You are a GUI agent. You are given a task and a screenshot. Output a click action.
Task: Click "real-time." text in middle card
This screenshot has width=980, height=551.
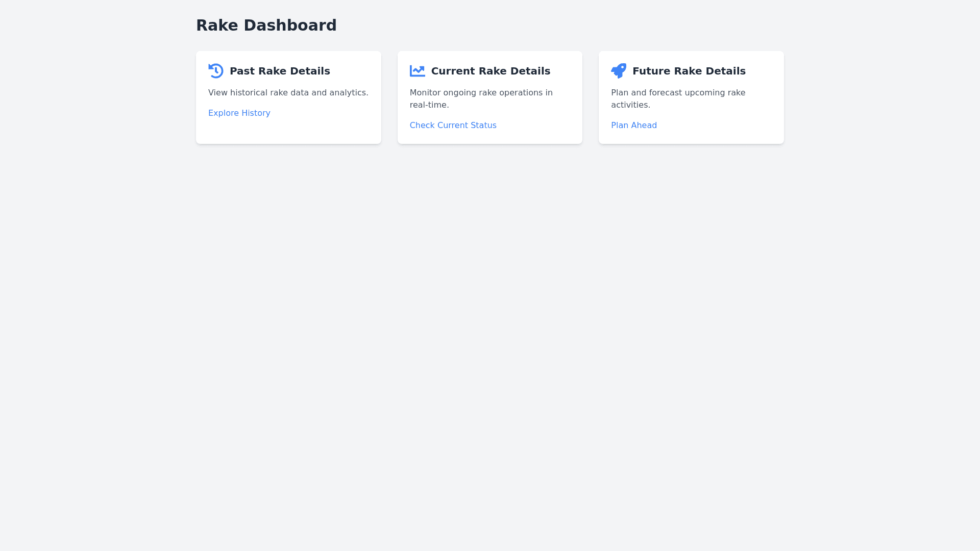point(429,105)
